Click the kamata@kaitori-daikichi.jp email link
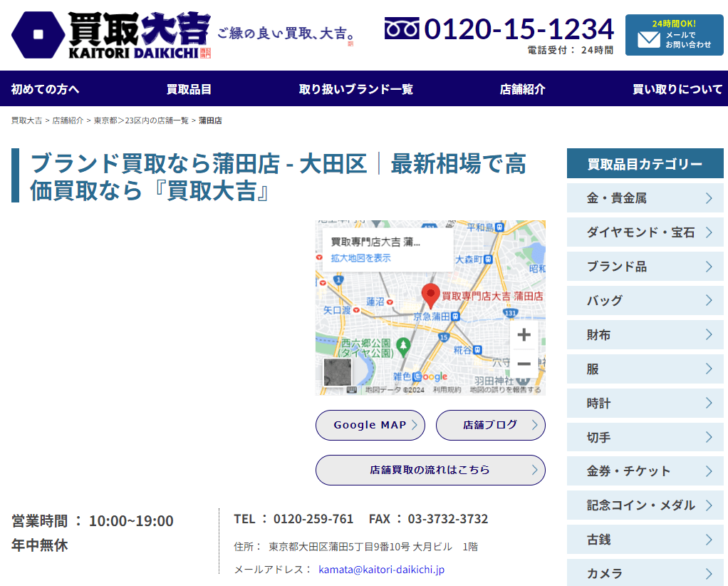This screenshot has width=728, height=586. click(x=381, y=570)
